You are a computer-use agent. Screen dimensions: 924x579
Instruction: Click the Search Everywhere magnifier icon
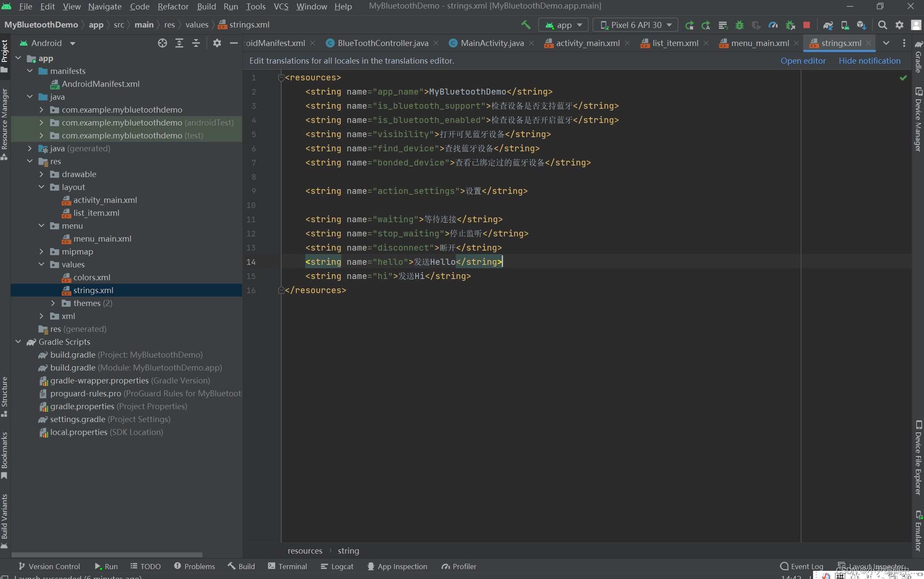[x=882, y=25]
